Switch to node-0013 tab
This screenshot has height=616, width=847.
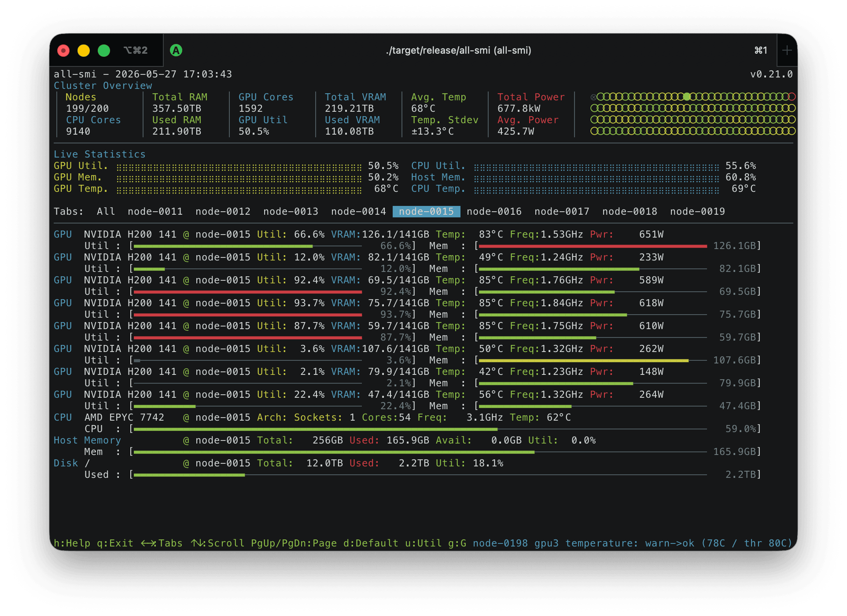click(x=291, y=212)
